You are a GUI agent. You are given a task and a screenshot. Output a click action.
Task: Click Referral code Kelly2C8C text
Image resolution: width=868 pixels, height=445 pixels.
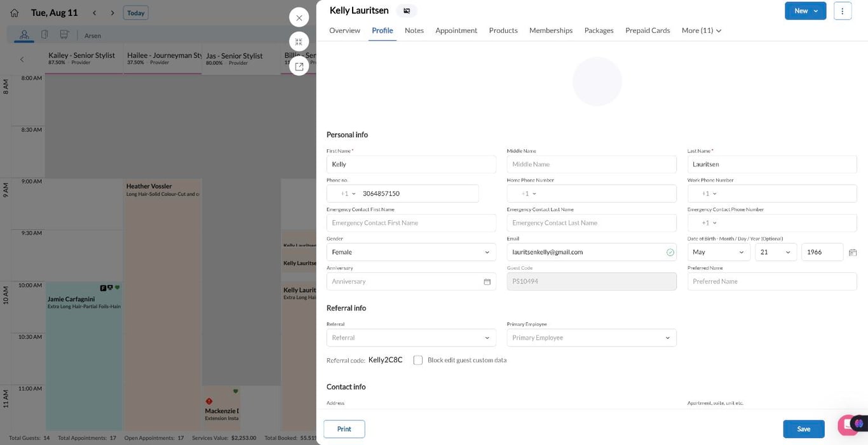[x=386, y=360]
